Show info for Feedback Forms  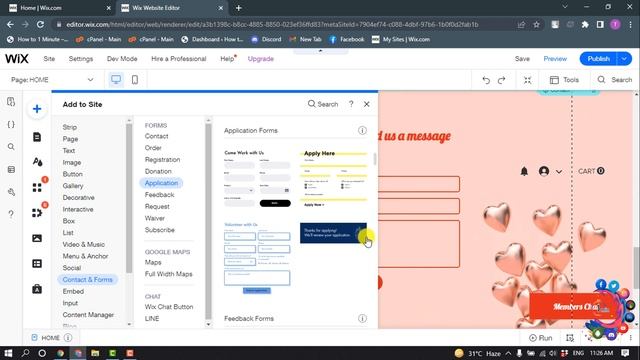coord(362,318)
